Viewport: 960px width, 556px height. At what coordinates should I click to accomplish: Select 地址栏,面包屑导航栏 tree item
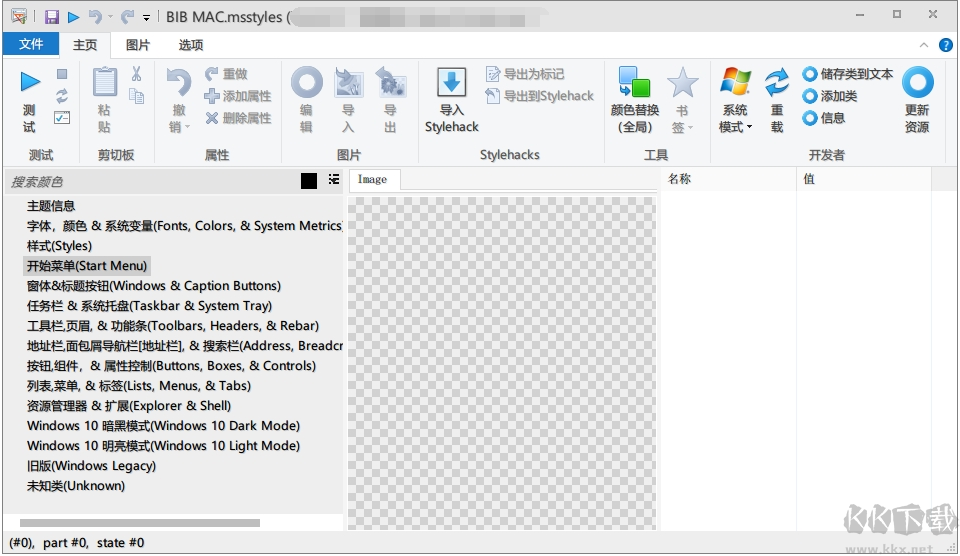pyautogui.click(x=184, y=346)
